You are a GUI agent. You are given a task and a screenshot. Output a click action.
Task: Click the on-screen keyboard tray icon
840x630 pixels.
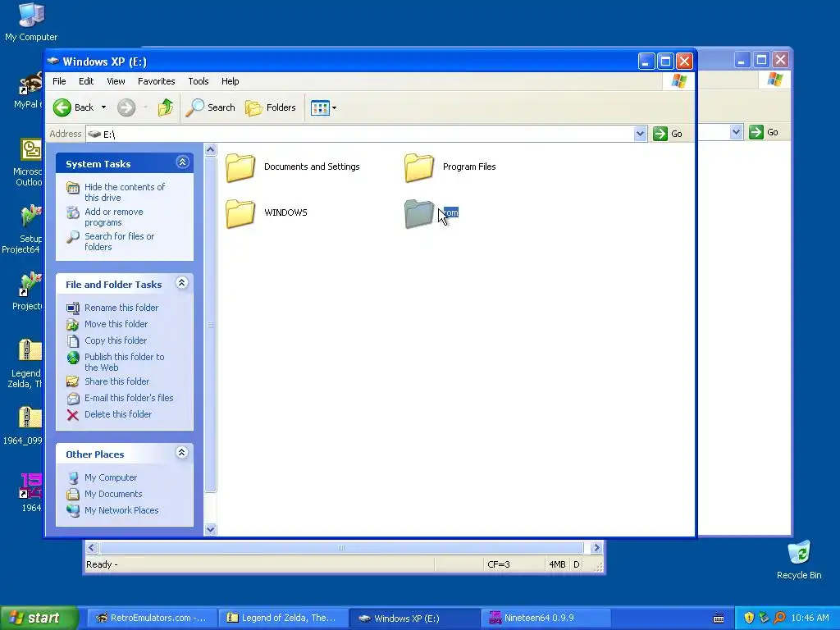pyautogui.click(x=719, y=619)
